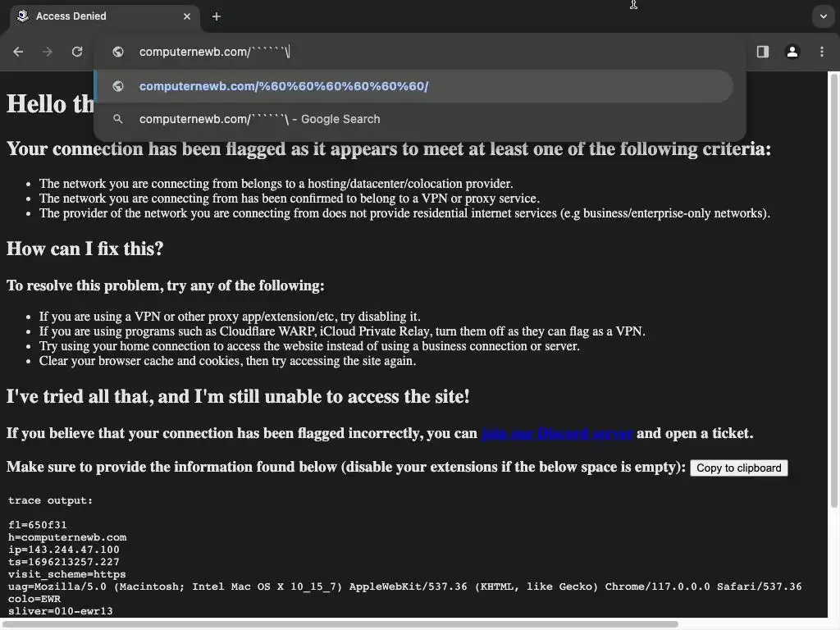Image resolution: width=840 pixels, height=630 pixels.
Task: Open the profile avatar menu
Action: [792, 52]
